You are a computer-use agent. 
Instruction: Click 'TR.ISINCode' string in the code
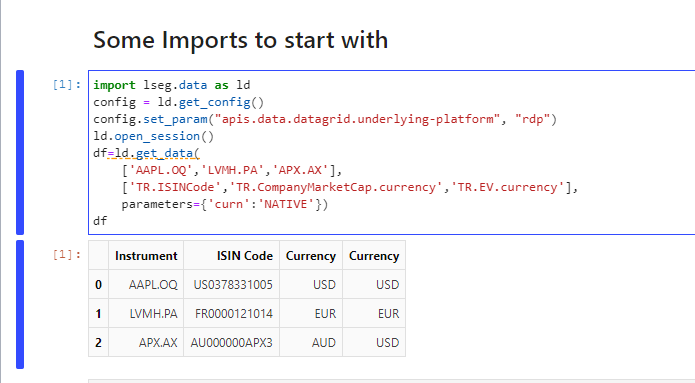pyautogui.click(x=176, y=188)
